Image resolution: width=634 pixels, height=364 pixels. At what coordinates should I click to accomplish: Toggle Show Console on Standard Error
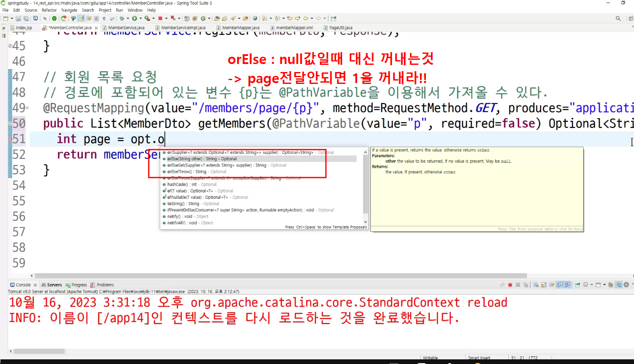(567, 285)
